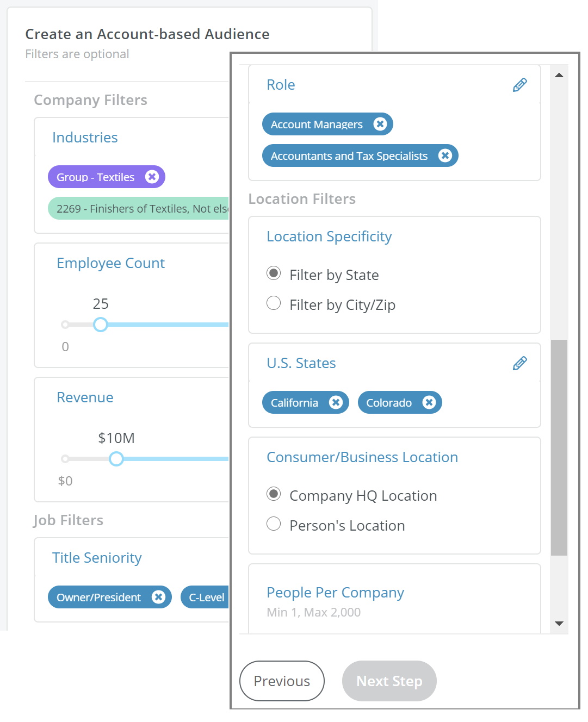
Task: Select Filter by State option
Action: coord(274,273)
